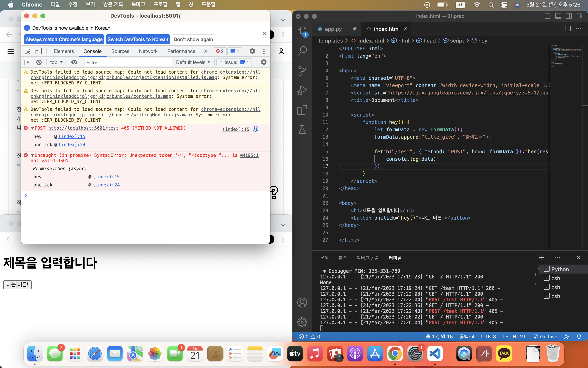
Task: Open console settings gear
Action: pyautogui.click(x=264, y=62)
